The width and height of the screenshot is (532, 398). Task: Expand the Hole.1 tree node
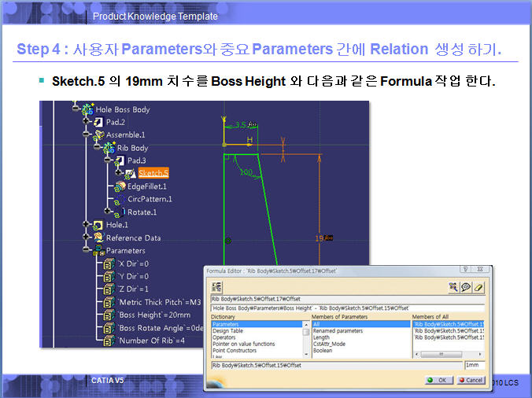click(x=87, y=225)
